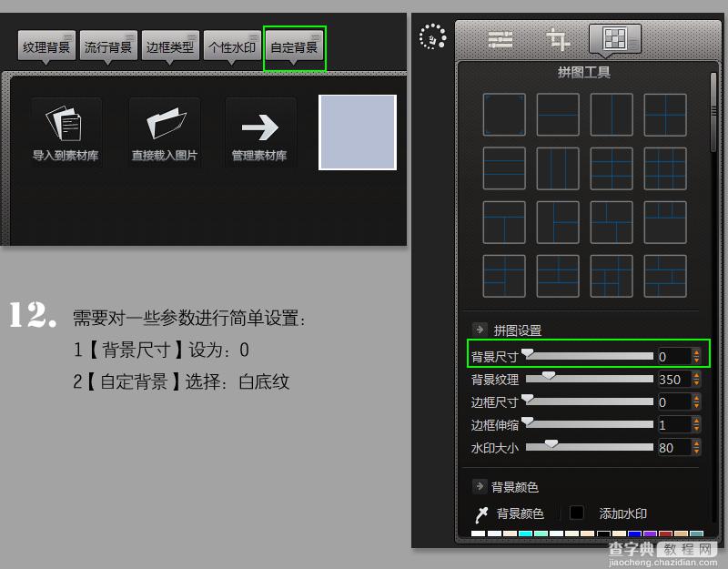Click the 直接载入图片 folder icon
The width and height of the screenshot is (728, 569).
[166, 124]
